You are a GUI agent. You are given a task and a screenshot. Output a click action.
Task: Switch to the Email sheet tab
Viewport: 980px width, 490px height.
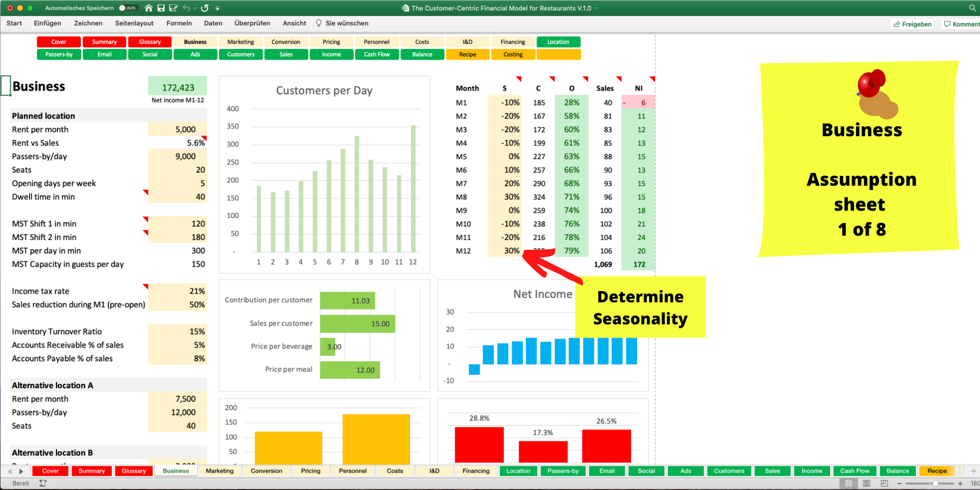pos(607,471)
